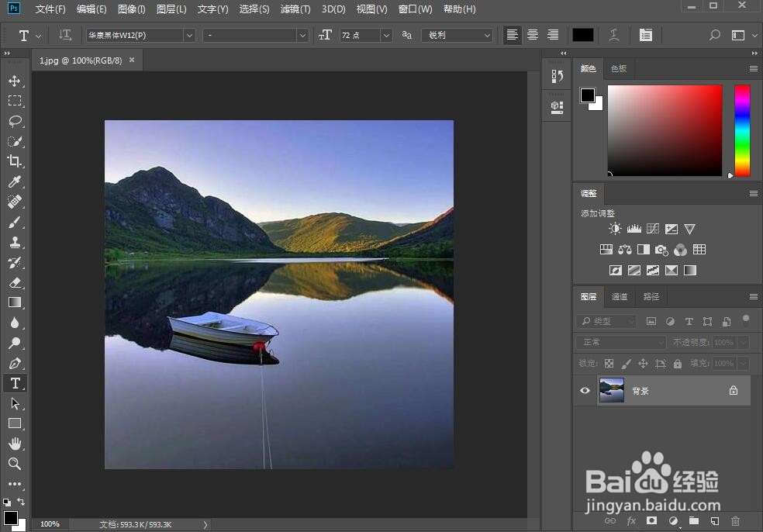Select the Rectangular Marquee tool
Screen dimensions: 763x532
pos(15,101)
